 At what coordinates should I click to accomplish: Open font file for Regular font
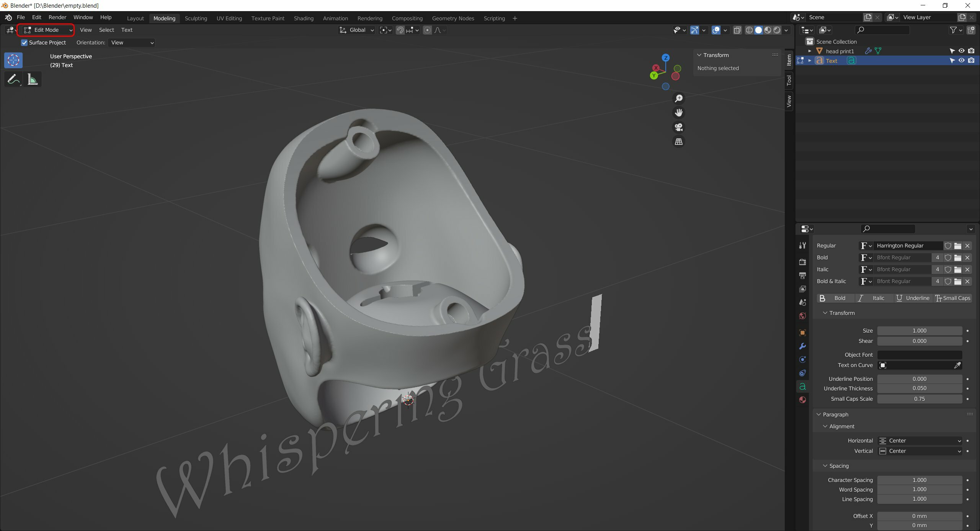click(957, 246)
